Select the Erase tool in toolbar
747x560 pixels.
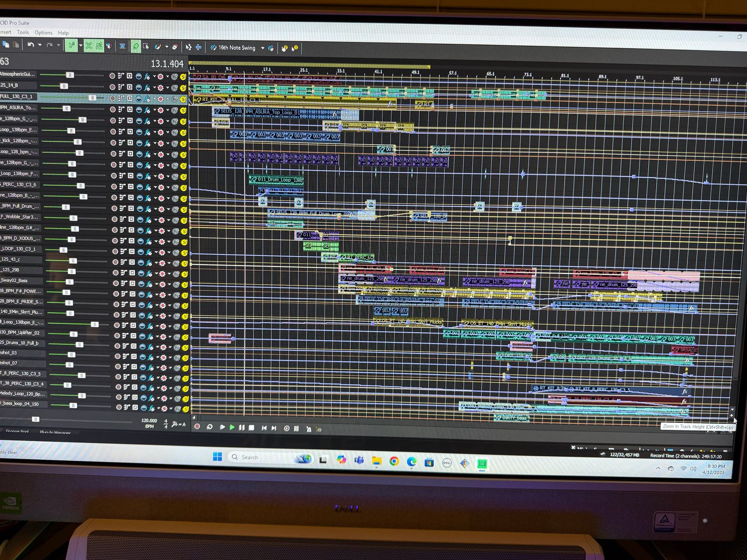(x=175, y=47)
